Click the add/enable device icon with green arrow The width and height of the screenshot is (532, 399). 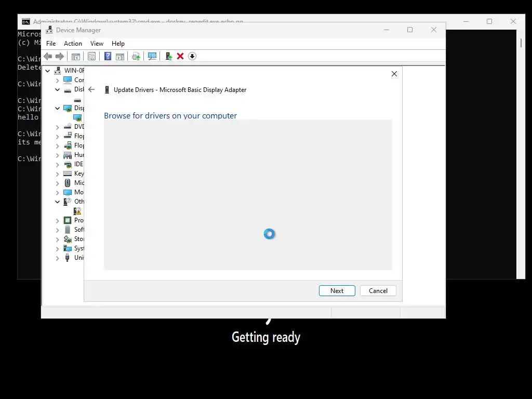(x=169, y=56)
